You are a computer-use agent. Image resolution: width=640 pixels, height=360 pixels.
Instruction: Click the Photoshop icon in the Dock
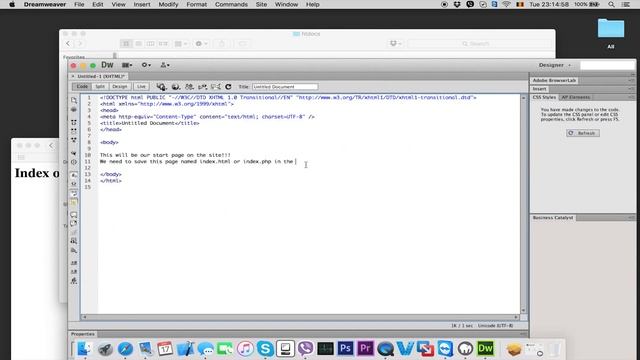tap(345, 349)
